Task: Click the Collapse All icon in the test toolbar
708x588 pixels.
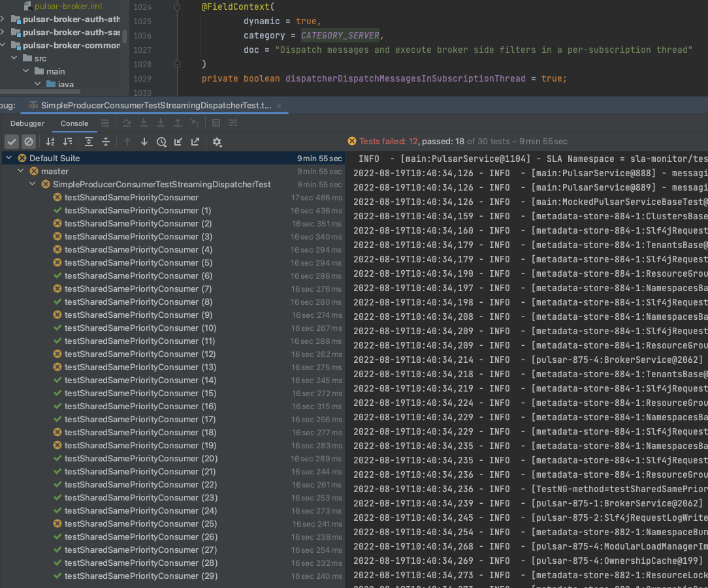Action: 106,142
